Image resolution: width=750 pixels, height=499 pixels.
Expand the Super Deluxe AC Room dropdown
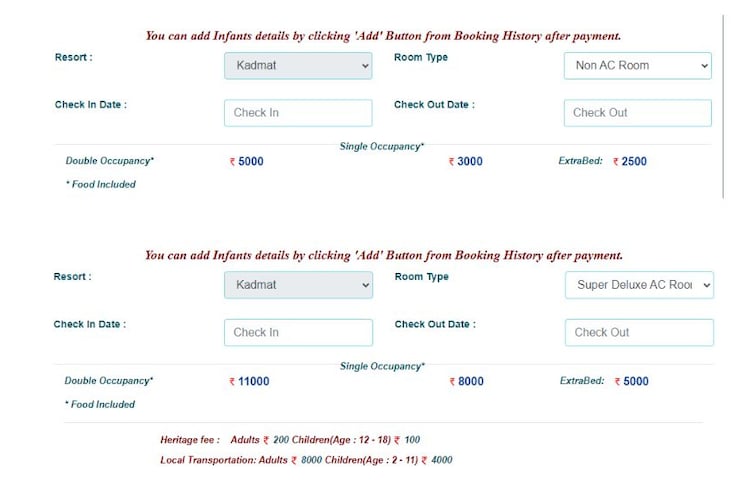[639, 285]
